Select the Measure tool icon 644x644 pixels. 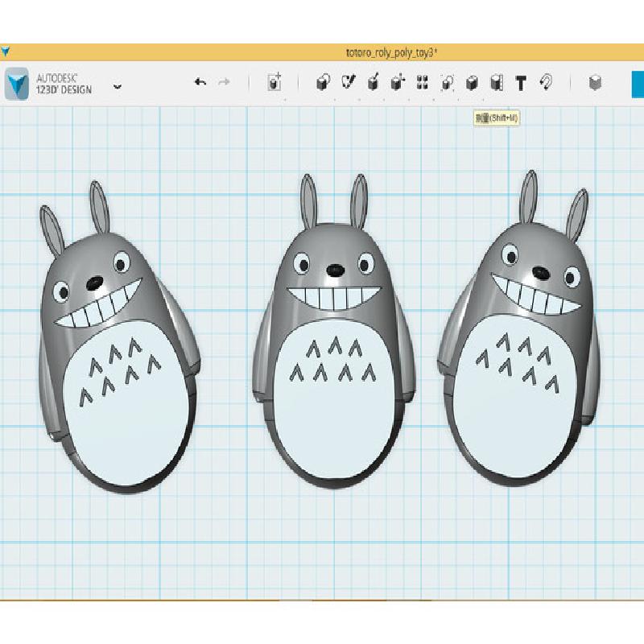(497, 83)
